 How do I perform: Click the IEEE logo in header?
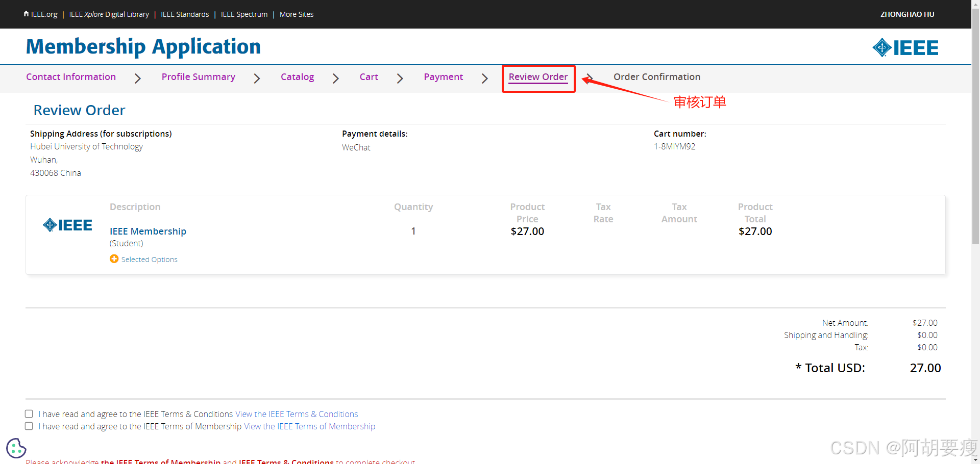point(905,47)
